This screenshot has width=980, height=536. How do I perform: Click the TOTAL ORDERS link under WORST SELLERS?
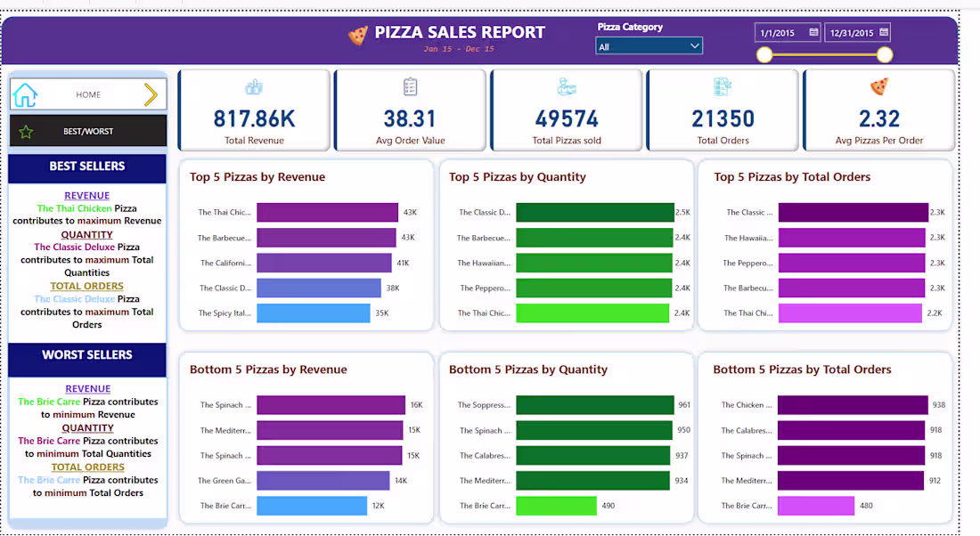pos(86,467)
